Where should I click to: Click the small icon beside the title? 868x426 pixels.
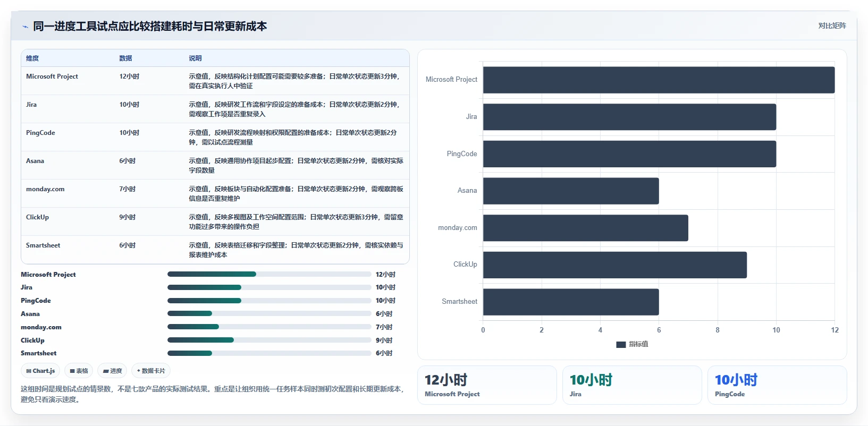[x=25, y=27]
